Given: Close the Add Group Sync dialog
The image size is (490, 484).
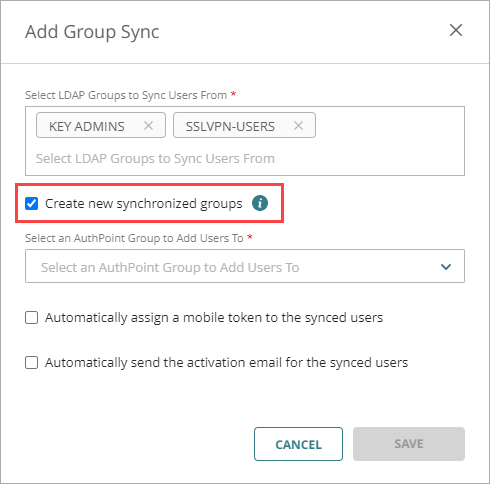Looking at the screenshot, I should 456,30.
